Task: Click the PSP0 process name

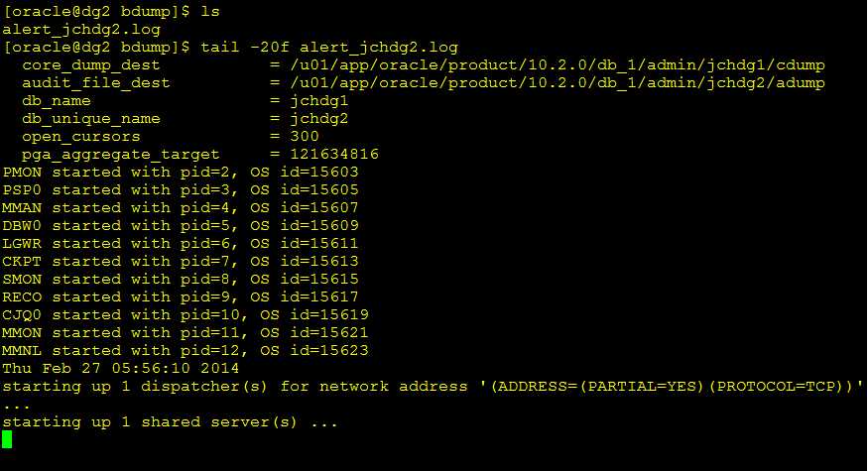Action: tap(22, 189)
